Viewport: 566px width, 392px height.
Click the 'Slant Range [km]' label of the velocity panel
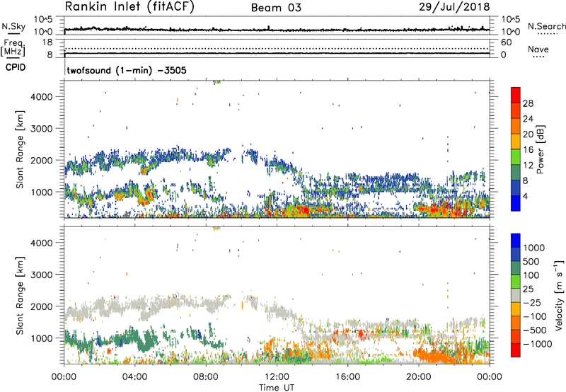pos(20,295)
